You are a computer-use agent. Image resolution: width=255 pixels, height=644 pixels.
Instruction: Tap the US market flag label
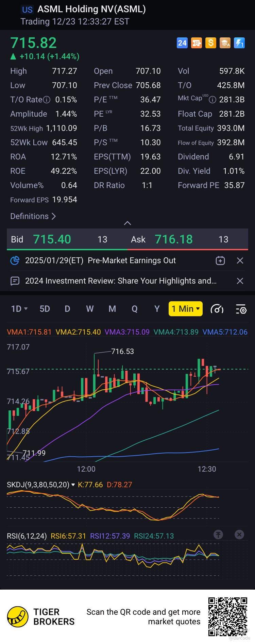[27, 10]
